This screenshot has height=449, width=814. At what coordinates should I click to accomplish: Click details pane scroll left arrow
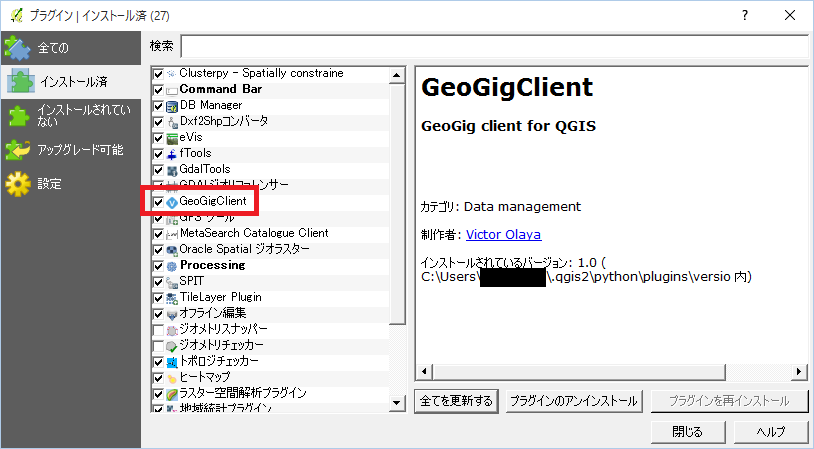click(x=424, y=372)
